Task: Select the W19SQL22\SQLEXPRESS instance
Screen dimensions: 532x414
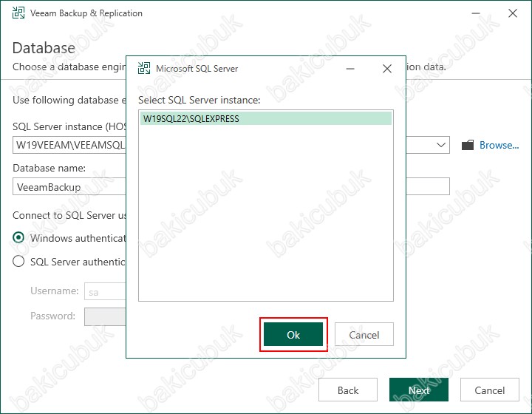Action: click(x=266, y=118)
